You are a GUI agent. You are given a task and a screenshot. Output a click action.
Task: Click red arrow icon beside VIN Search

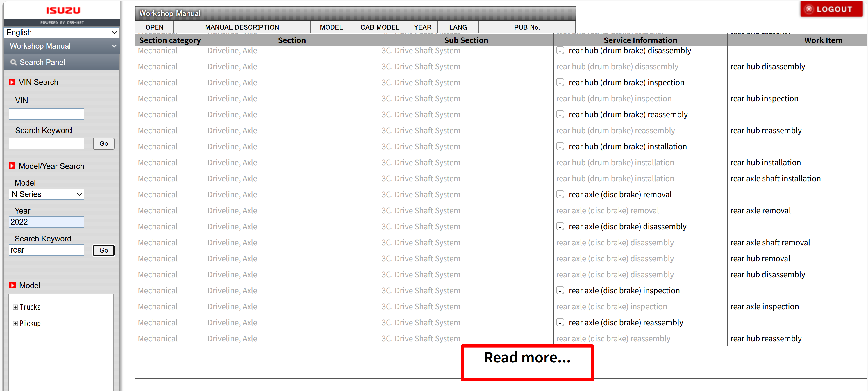[x=12, y=82]
